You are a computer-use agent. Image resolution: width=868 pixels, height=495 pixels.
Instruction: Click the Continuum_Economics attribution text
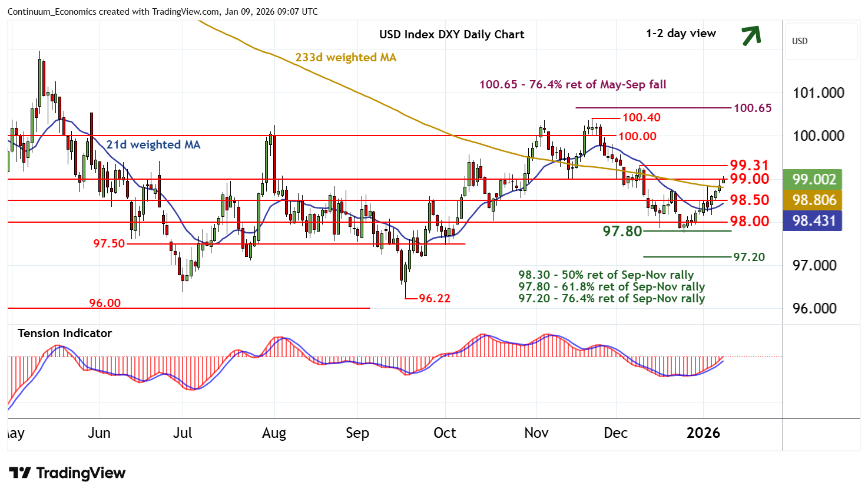point(163,12)
